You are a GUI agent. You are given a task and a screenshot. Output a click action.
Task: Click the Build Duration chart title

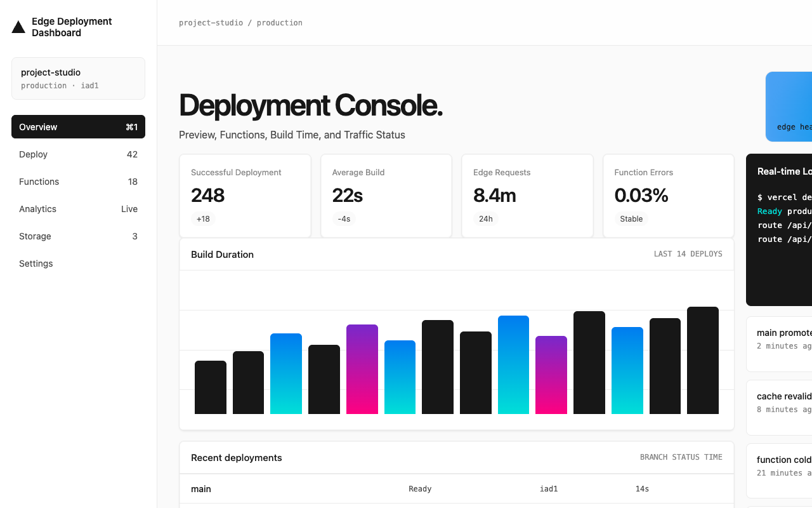pyautogui.click(x=222, y=255)
